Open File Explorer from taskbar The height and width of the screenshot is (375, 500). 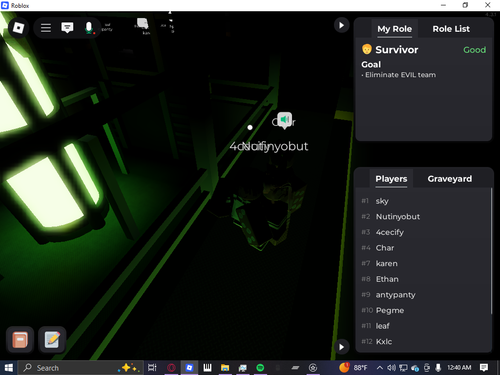point(225,368)
